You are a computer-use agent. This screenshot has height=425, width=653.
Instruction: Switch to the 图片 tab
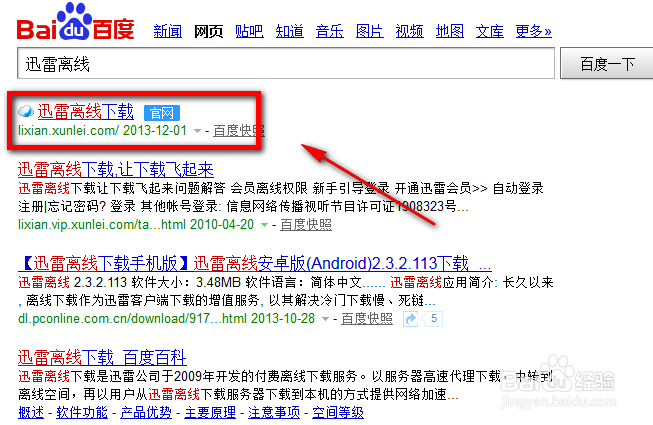[x=370, y=31]
